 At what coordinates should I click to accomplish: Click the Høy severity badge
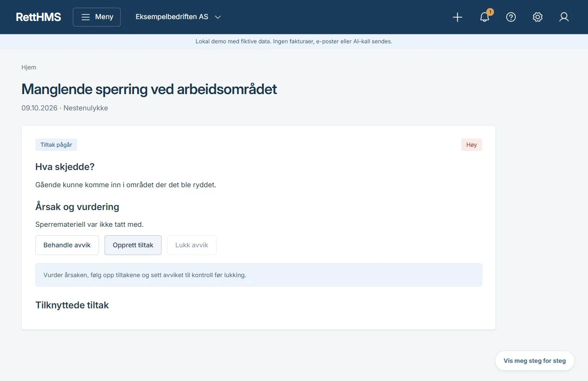click(x=471, y=145)
